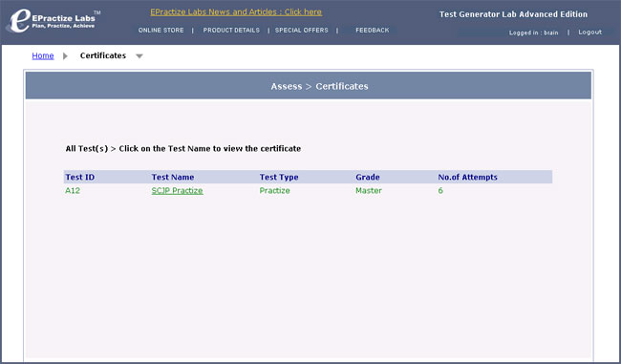Click the breadcrumb arrow after Home
Screen dimensions: 621x364
click(x=65, y=55)
